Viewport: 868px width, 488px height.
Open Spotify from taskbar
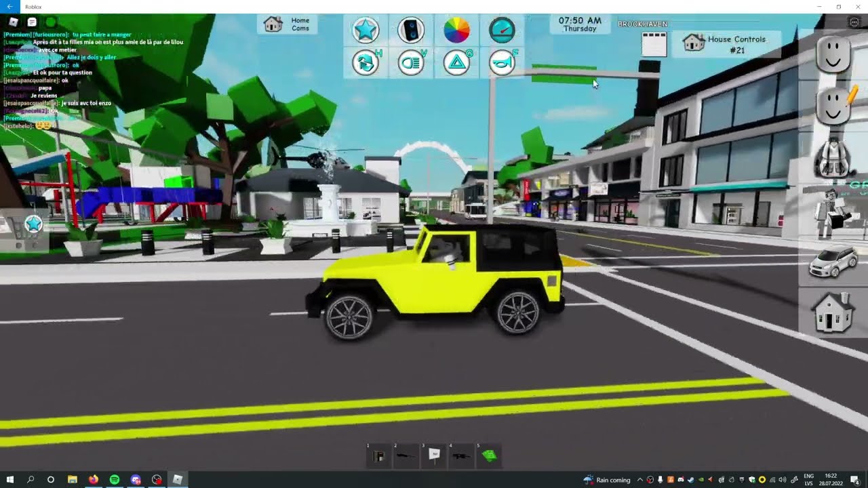click(x=115, y=480)
